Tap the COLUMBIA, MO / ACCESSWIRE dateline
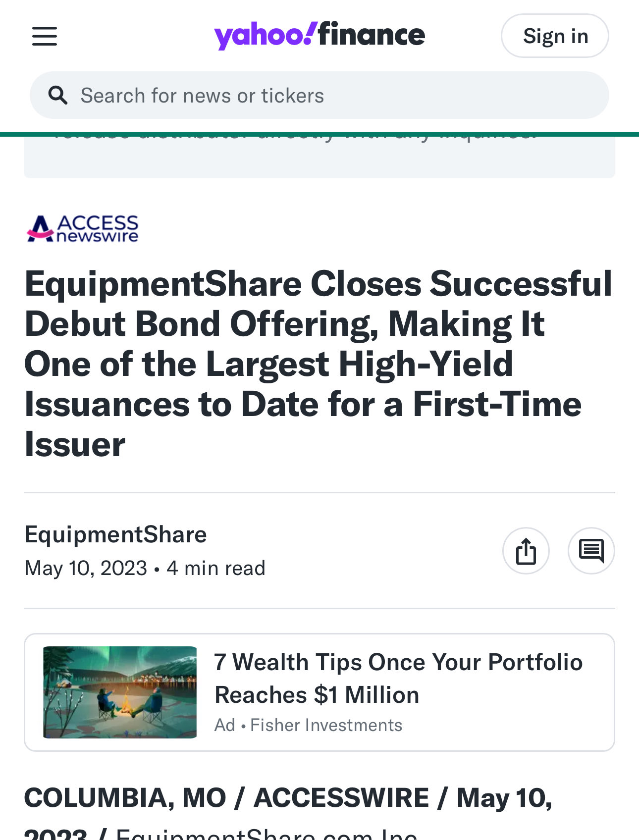This screenshot has height=840, width=639. 287,798
